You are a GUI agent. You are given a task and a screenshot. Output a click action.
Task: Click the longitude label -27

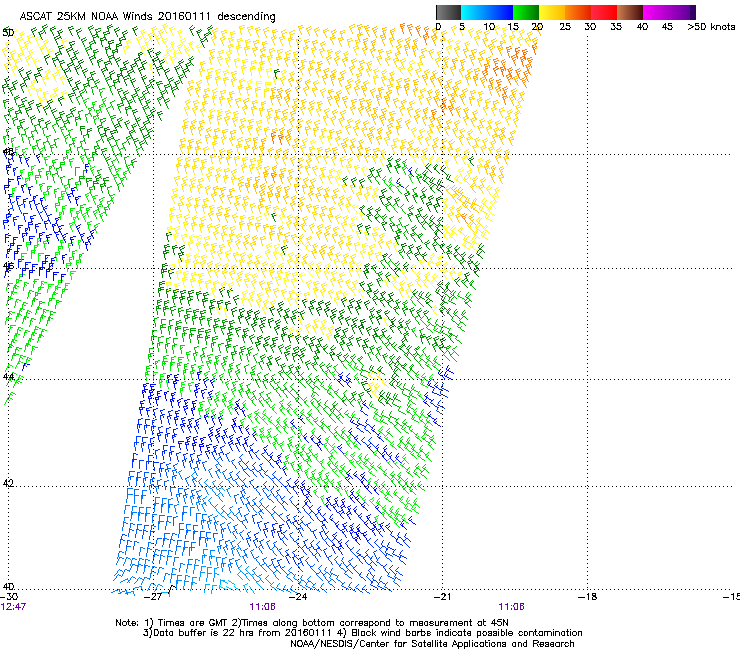(x=153, y=597)
